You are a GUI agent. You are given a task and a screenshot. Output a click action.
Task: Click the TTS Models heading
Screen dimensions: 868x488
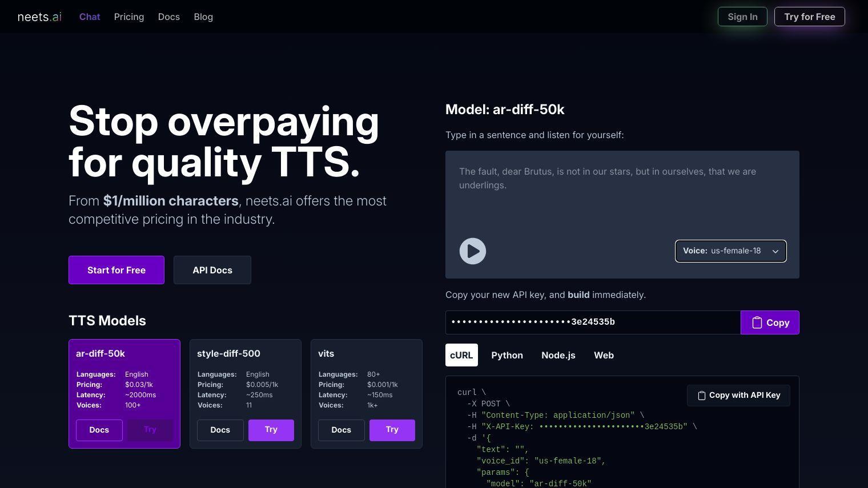[x=107, y=321]
